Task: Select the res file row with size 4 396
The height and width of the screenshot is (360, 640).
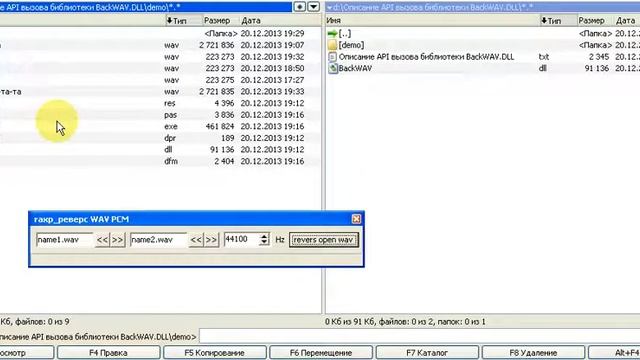Action: [160, 103]
